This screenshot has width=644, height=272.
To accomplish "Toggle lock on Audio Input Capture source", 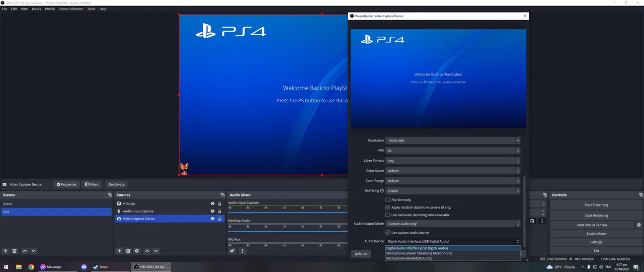I will tap(219, 211).
